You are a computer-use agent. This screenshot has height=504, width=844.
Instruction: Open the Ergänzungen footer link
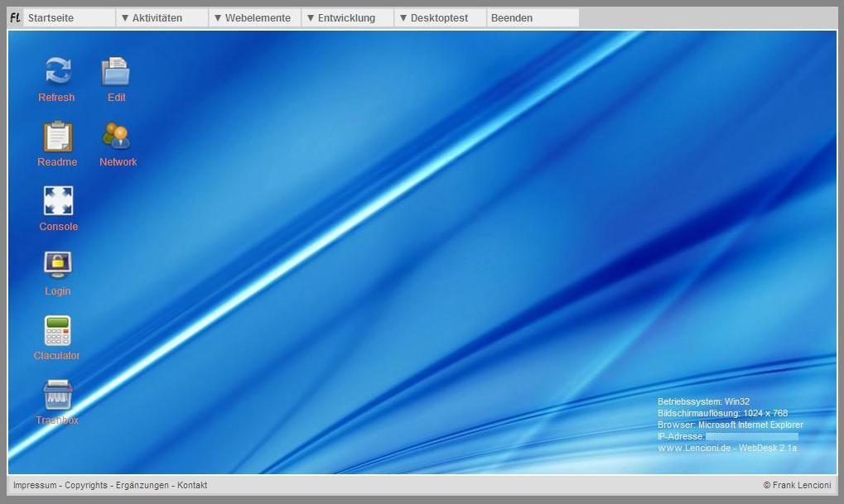142,486
